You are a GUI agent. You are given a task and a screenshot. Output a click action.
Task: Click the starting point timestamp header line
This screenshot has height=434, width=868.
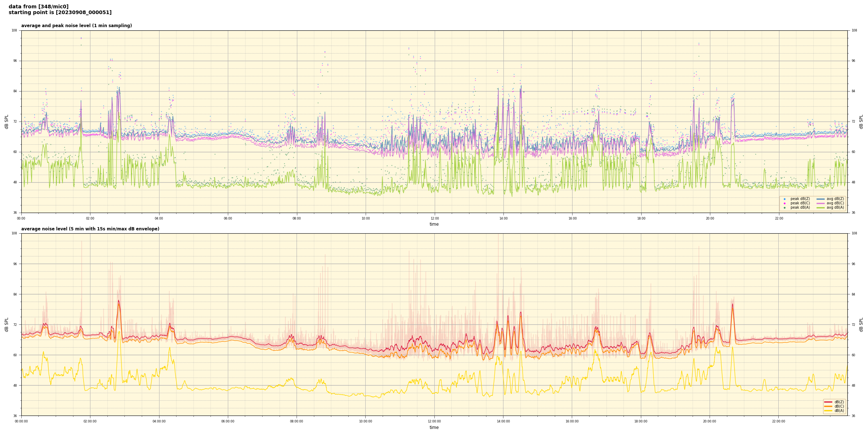[x=60, y=13]
